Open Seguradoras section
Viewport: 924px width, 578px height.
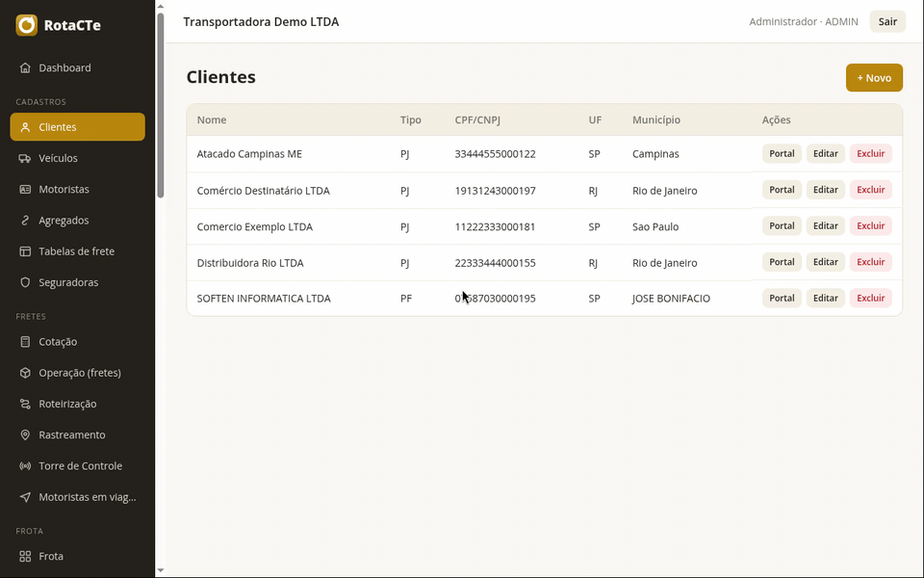click(x=77, y=282)
